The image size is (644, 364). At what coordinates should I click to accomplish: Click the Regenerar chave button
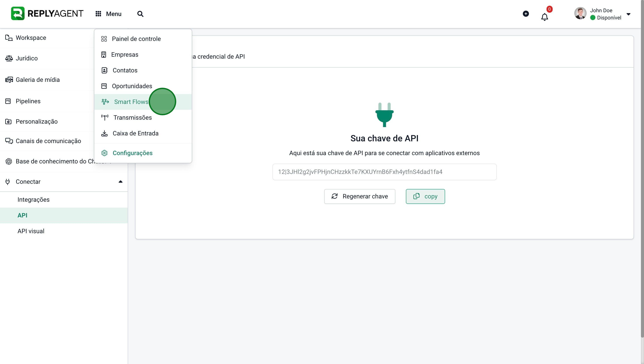tap(360, 196)
